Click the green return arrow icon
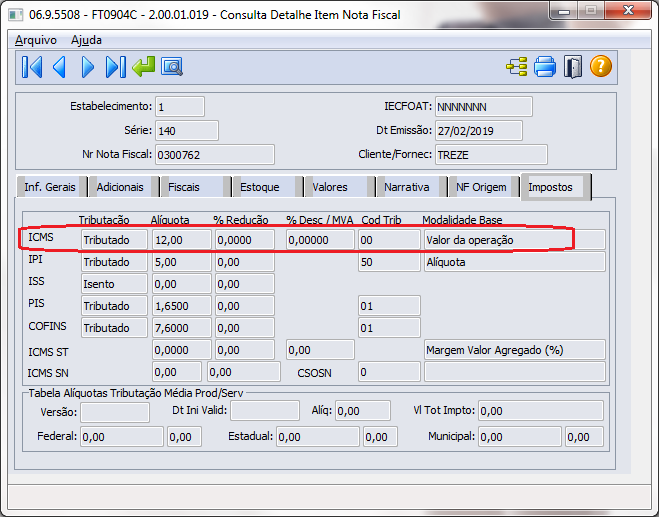This screenshot has height=517, width=660. 144,67
